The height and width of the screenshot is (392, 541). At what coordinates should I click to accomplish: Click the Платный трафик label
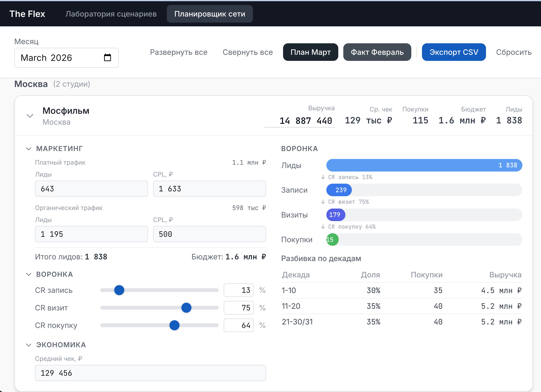(60, 163)
